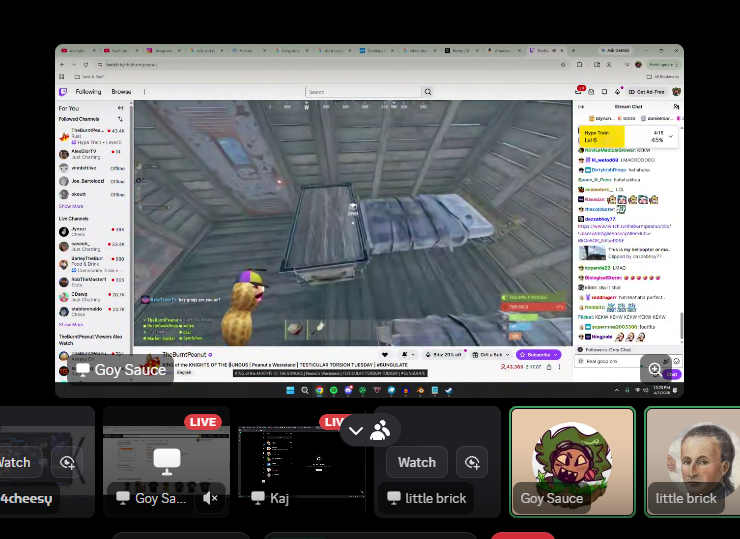Click the Get Ad-Free button

647,92
